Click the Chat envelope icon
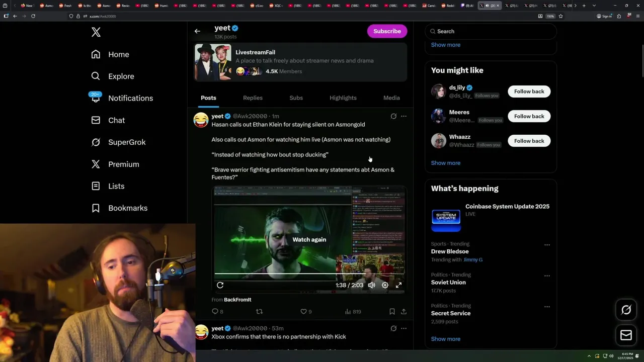The height and width of the screenshot is (362, 644). pyautogui.click(x=96, y=120)
